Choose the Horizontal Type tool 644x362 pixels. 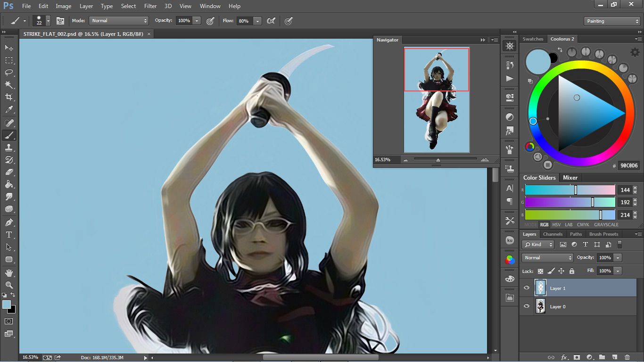point(9,234)
